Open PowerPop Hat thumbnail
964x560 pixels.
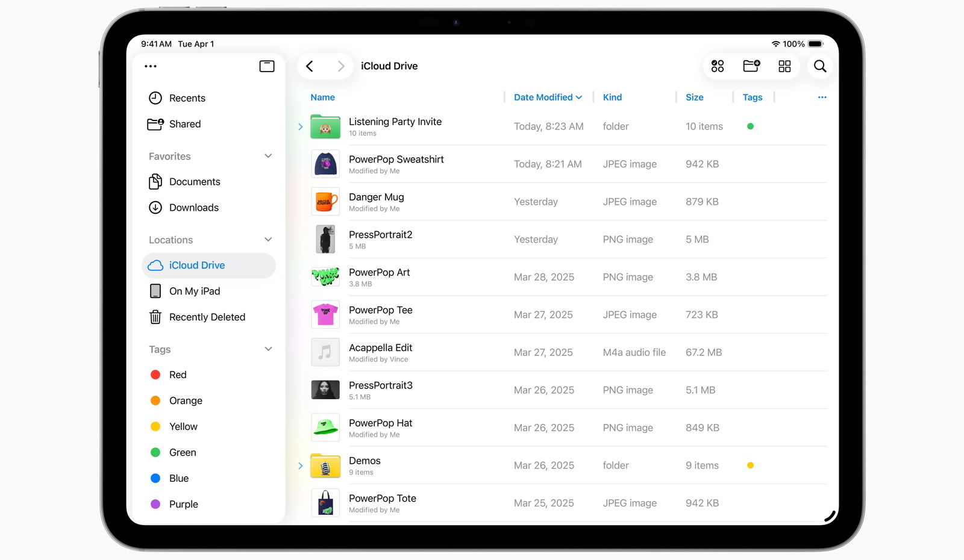325,428
